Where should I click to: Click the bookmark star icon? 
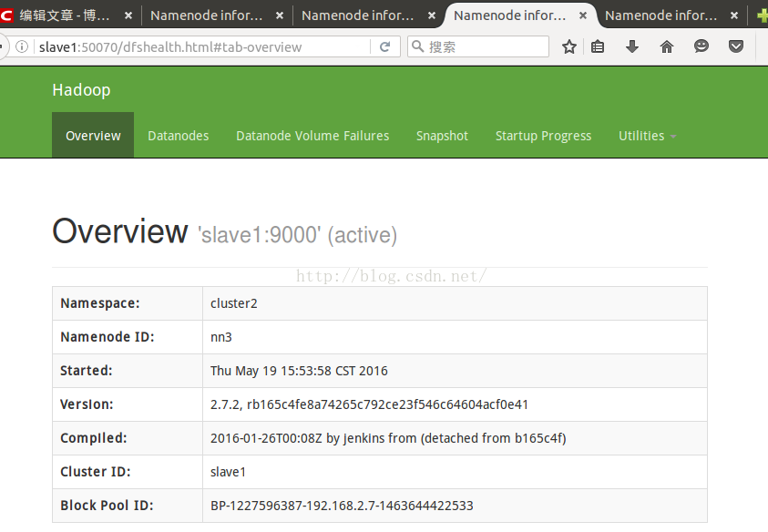tap(568, 47)
